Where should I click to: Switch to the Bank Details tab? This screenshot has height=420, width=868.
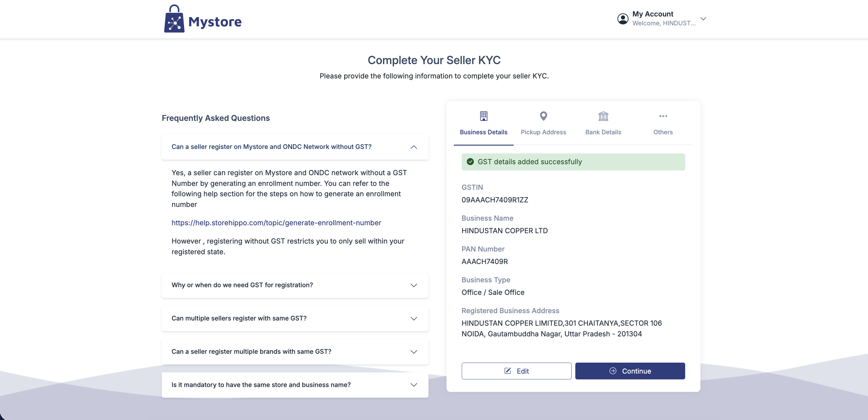click(603, 132)
